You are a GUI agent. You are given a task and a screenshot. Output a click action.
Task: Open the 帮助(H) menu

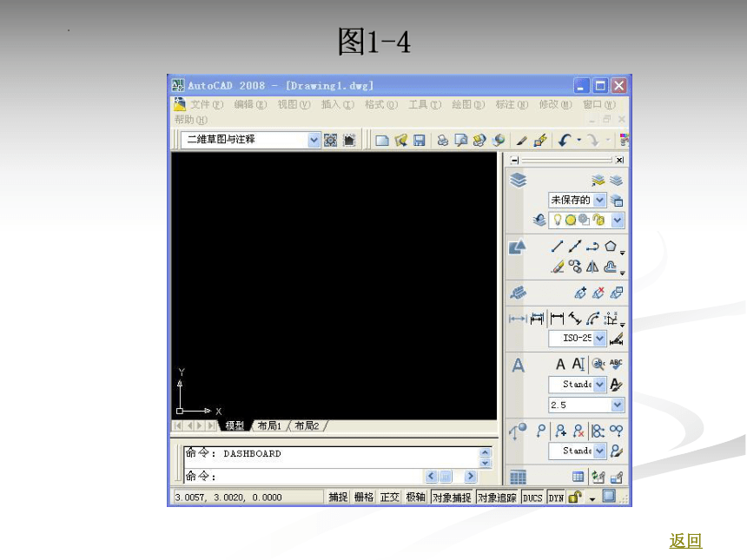click(x=191, y=120)
